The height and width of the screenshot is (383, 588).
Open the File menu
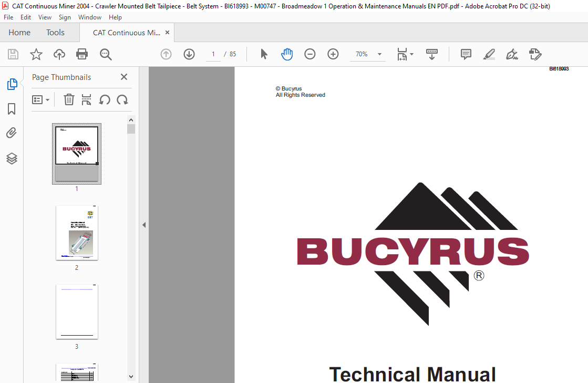point(8,17)
